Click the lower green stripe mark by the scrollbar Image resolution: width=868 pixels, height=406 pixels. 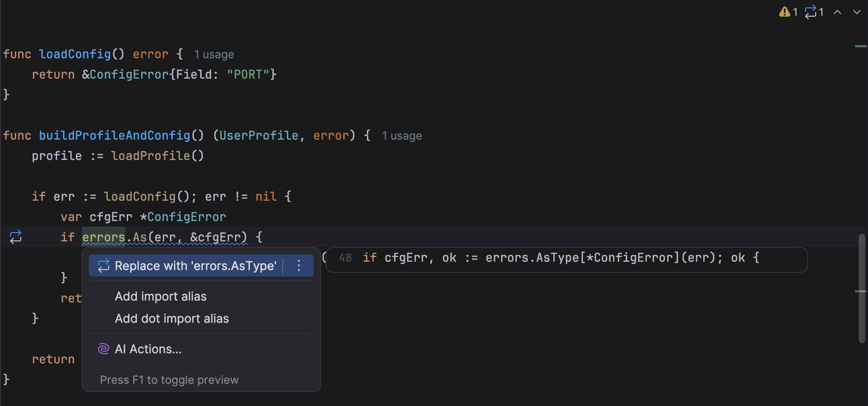[x=861, y=291]
